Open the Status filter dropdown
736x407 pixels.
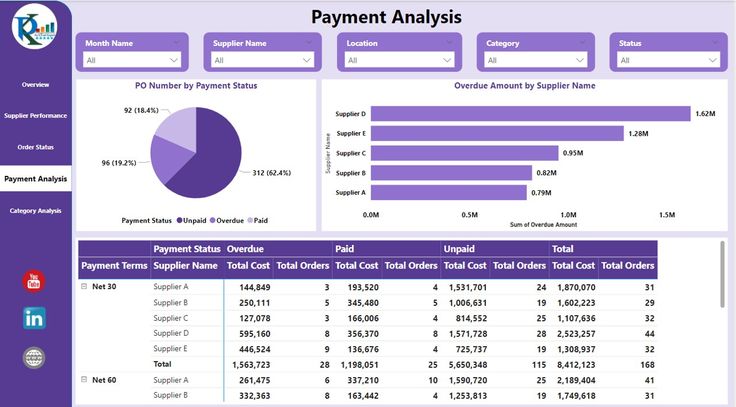[668, 60]
